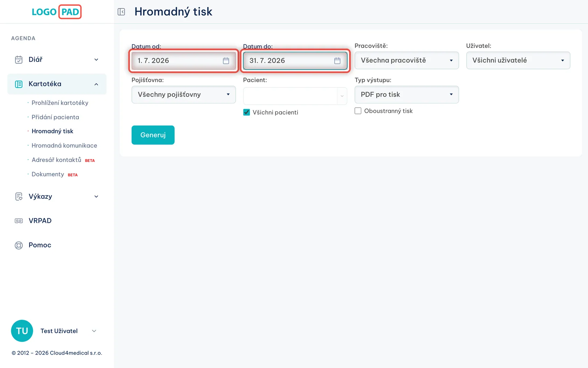
Task: Click the Generuj button
Action: (153, 135)
